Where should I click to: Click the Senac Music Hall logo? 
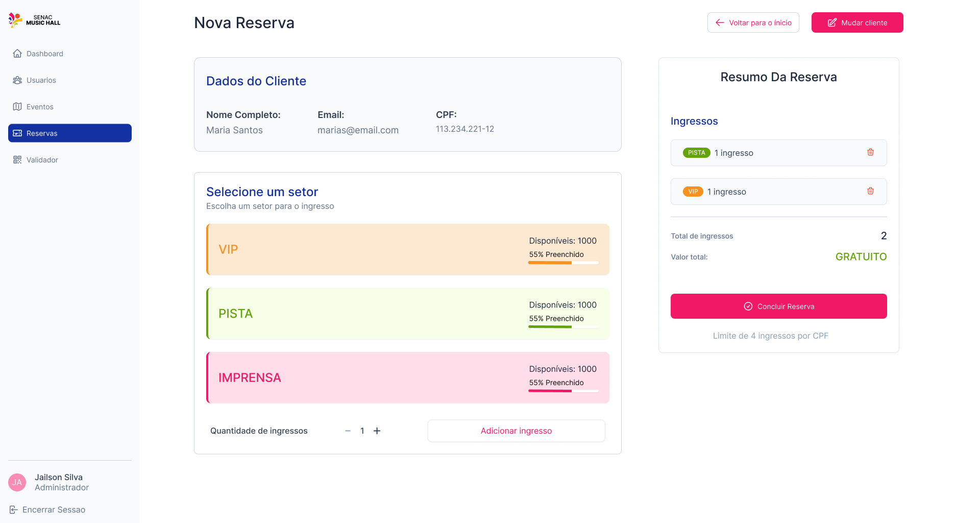[34, 20]
